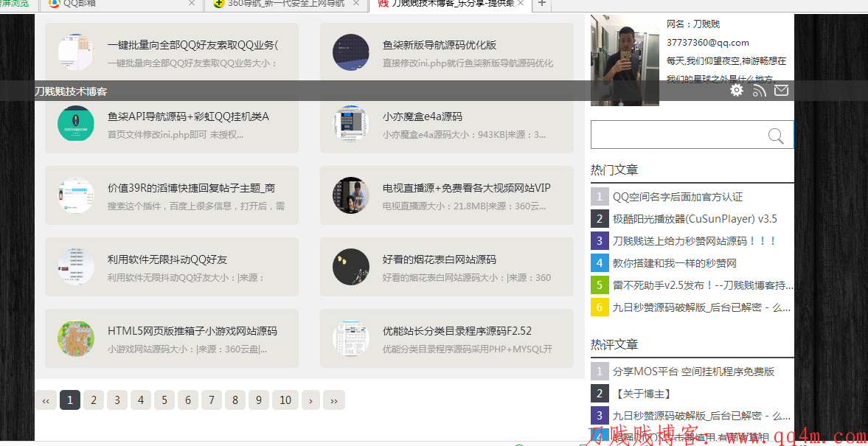Open hot article QQ空间名字后面加官方认证
This screenshot has width=868, height=446.
click(x=678, y=196)
